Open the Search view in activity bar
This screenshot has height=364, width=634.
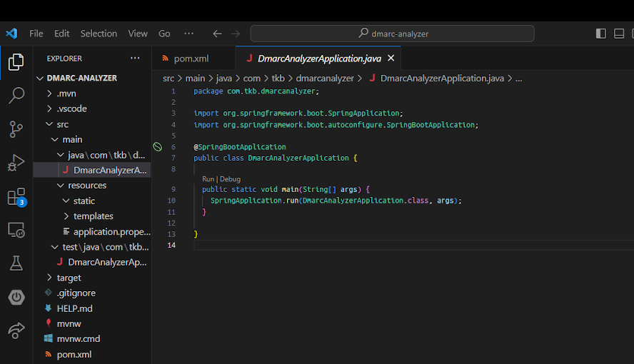click(x=16, y=96)
